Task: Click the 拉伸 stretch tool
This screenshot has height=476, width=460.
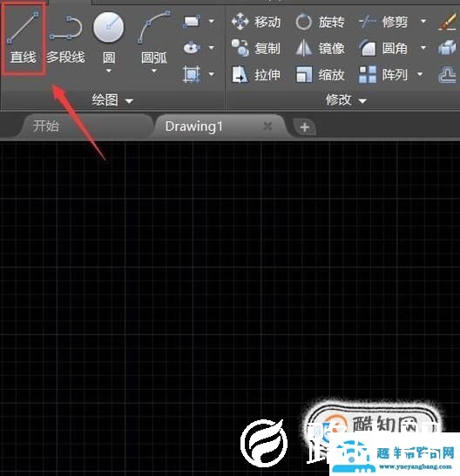Action: pos(256,75)
